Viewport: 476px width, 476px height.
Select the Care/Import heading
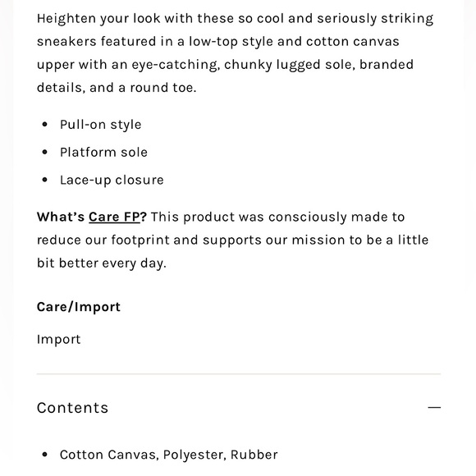[x=79, y=307]
